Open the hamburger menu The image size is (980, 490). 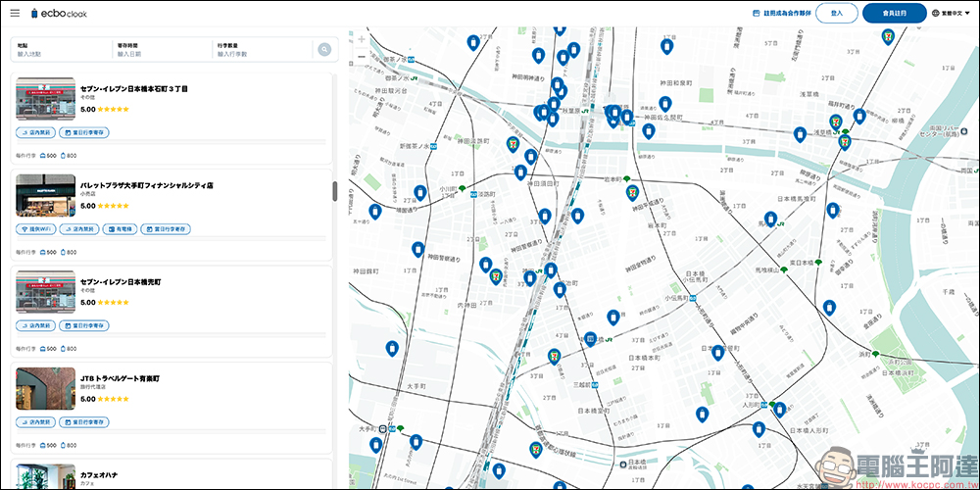tap(15, 13)
